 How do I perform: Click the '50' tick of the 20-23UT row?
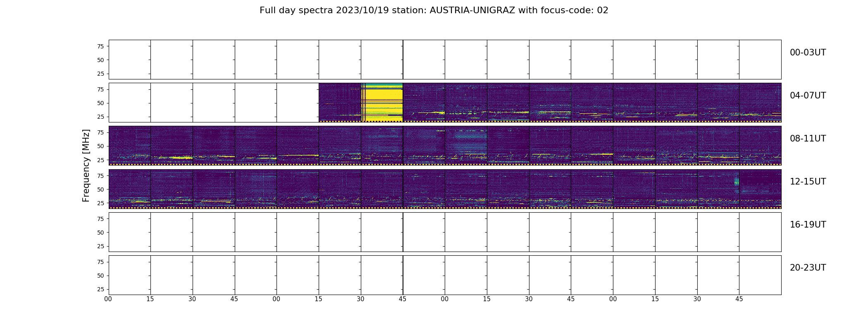100,276
